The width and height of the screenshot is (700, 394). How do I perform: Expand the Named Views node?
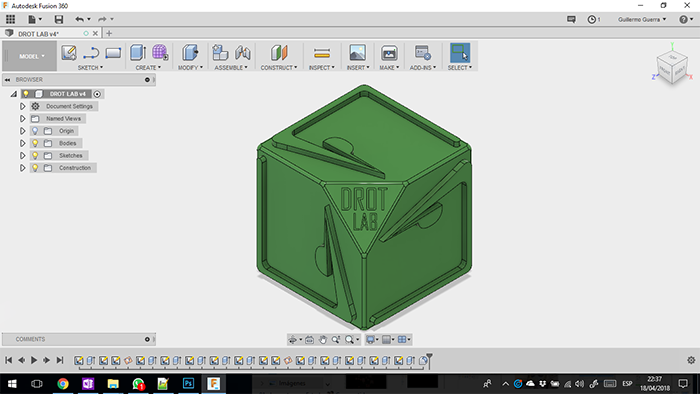pyautogui.click(x=22, y=119)
